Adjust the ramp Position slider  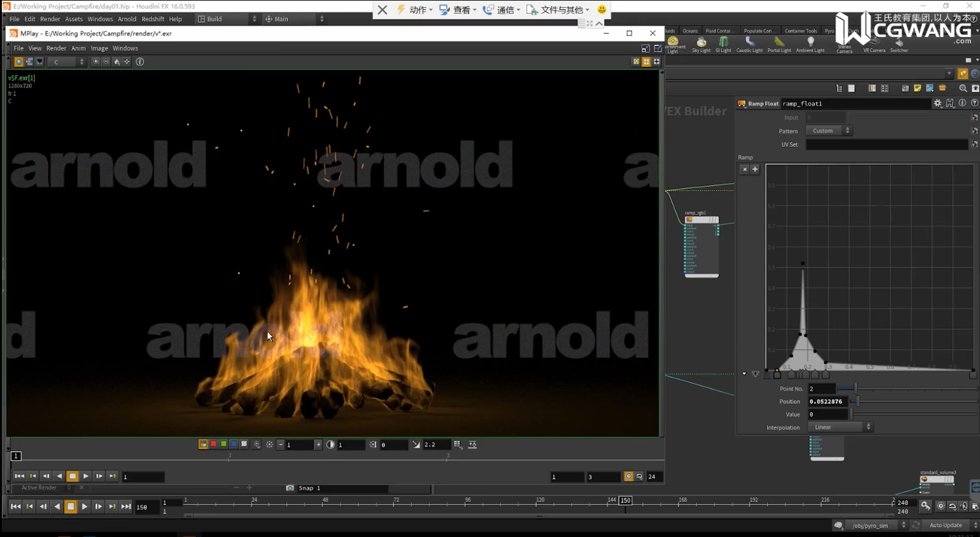click(914, 401)
